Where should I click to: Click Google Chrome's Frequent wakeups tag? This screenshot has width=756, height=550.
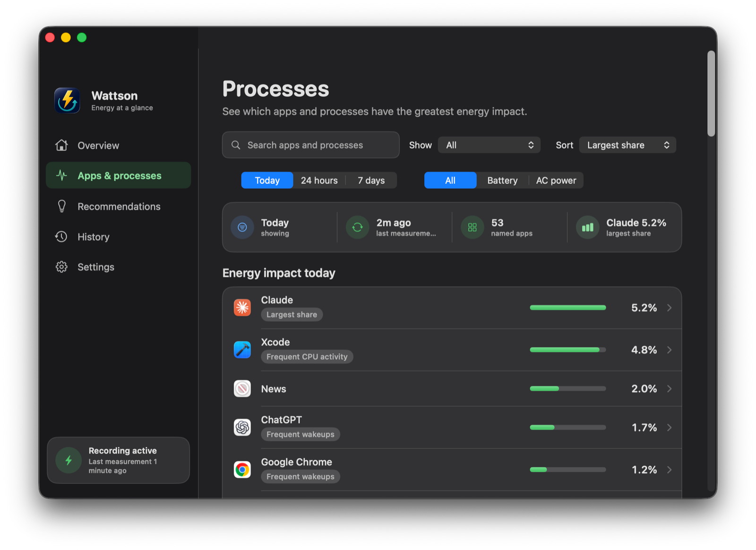point(301,476)
